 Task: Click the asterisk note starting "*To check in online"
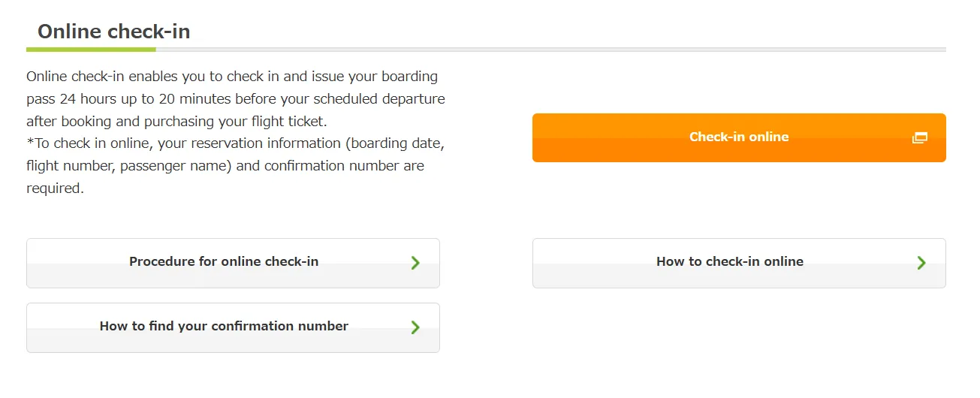click(239, 143)
